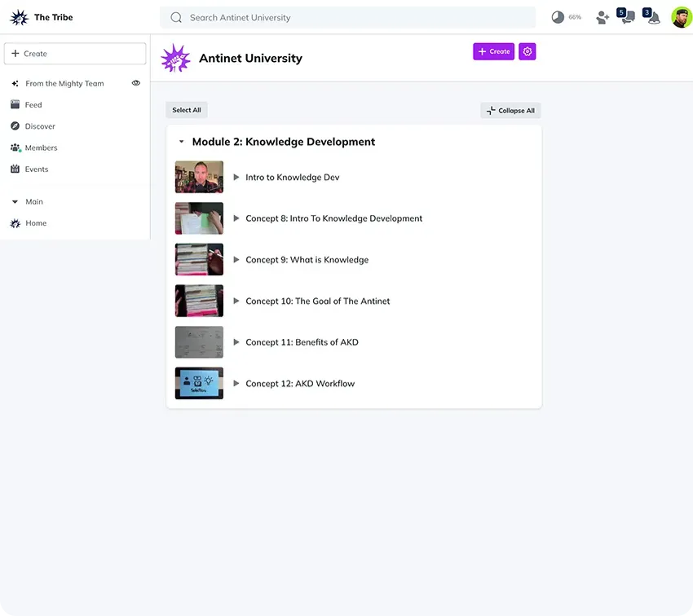Image resolution: width=693 pixels, height=616 pixels.
Task: Click The Tribe logo icon
Action: (x=19, y=17)
